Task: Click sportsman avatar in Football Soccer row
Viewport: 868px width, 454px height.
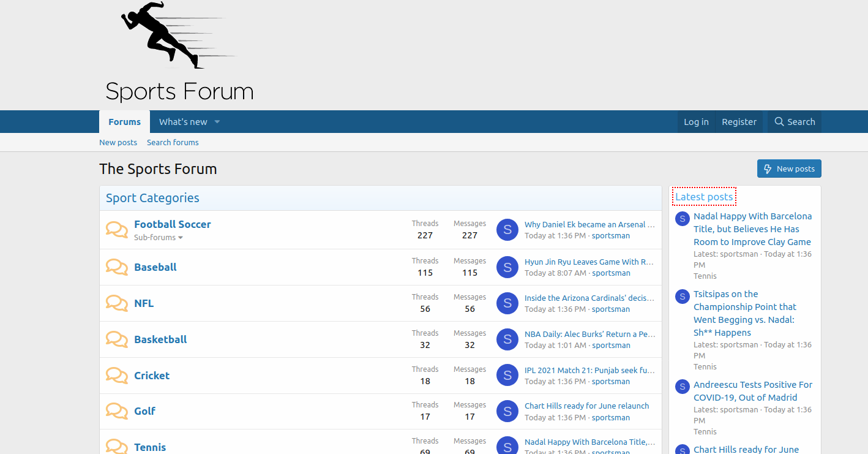Action: click(507, 230)
